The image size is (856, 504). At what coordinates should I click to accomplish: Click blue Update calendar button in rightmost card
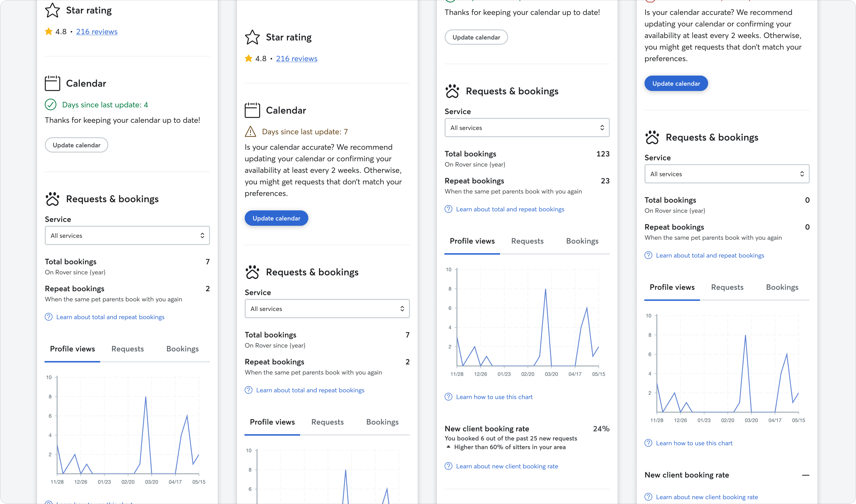pos(676,83)
